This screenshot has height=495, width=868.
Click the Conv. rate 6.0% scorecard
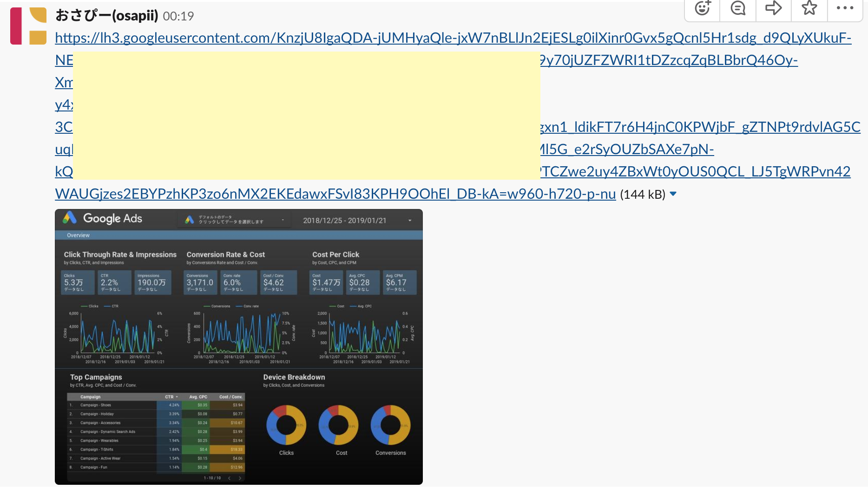point(239,282)
